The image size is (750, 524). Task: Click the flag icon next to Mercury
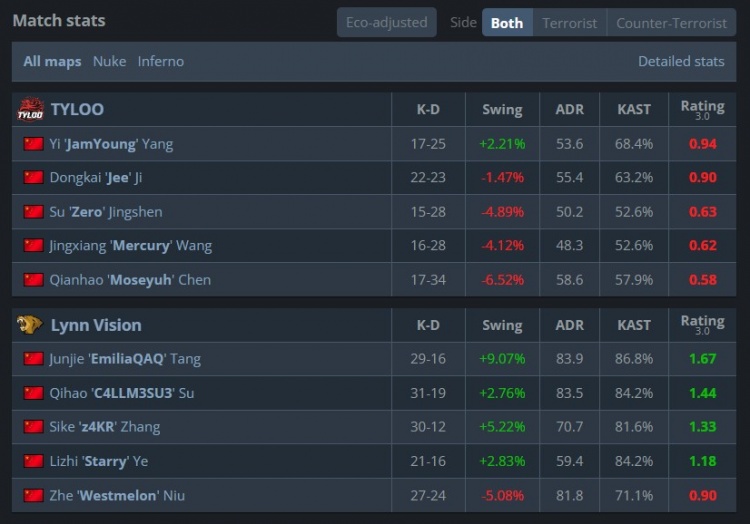tap(33, 245)
